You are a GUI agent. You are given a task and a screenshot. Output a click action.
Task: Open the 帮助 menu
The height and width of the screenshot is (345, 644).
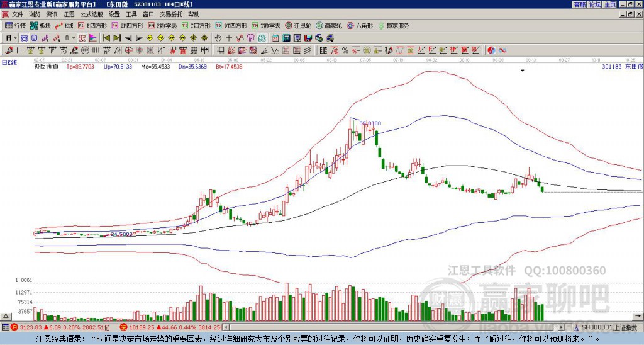point(194,14)
